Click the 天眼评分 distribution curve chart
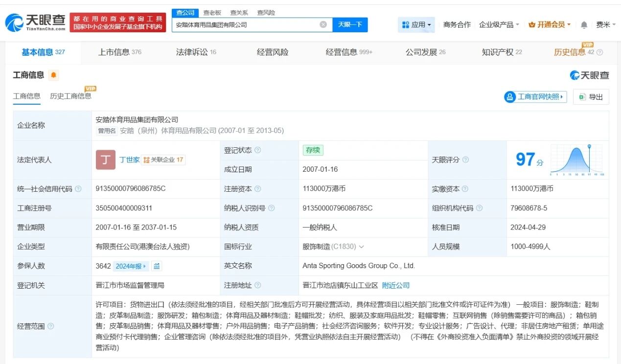 [x=576, y=160]
